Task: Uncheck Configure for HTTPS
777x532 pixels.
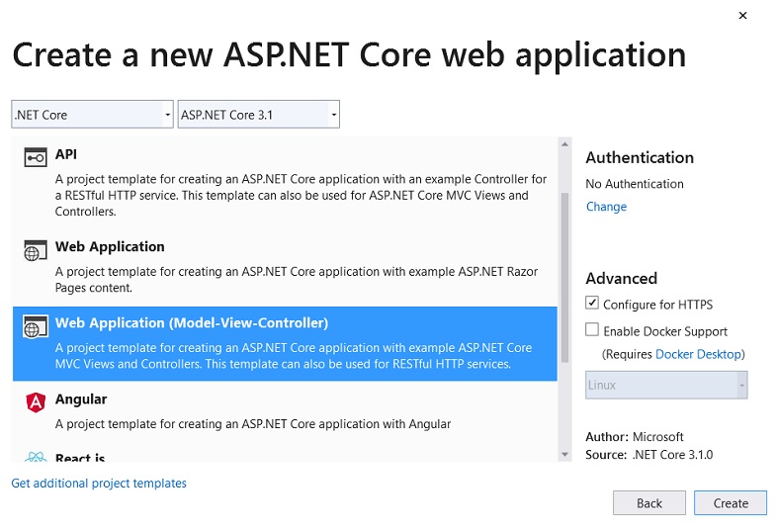Action: [x=592, y=303]
